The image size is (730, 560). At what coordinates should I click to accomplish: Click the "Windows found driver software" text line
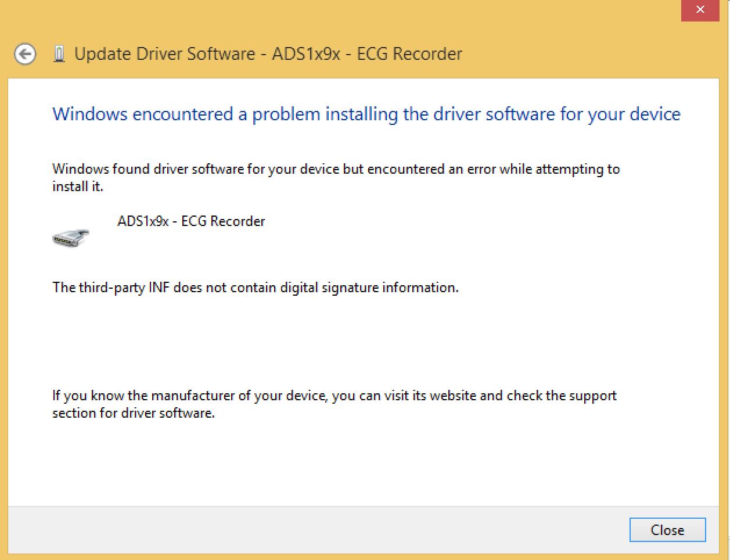(336, 169)
